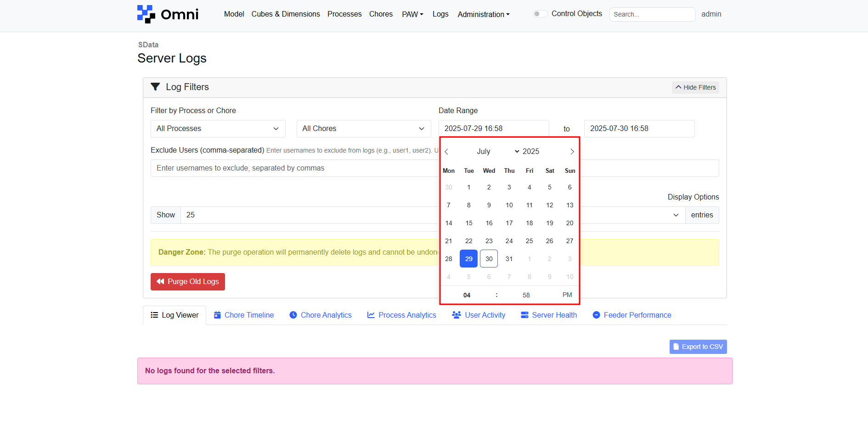
Task: Switch to the Server Health tab
Action: [x=549, y=315]
